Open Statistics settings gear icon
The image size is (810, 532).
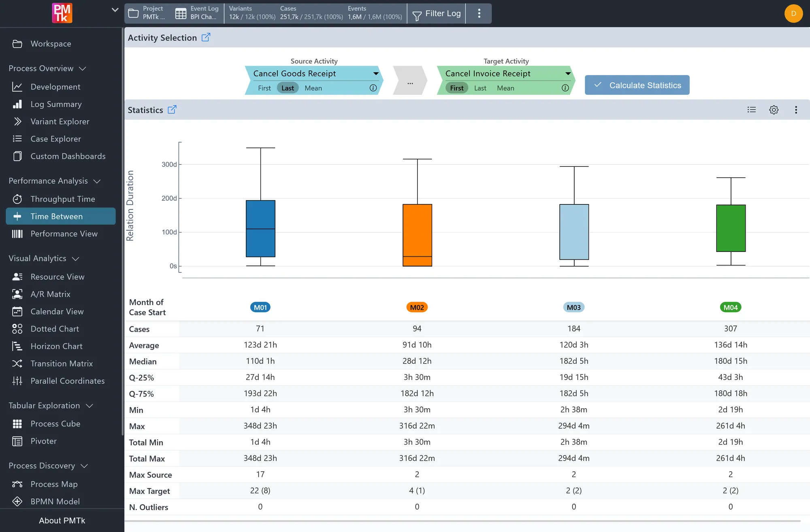click(x=774, y=110)
